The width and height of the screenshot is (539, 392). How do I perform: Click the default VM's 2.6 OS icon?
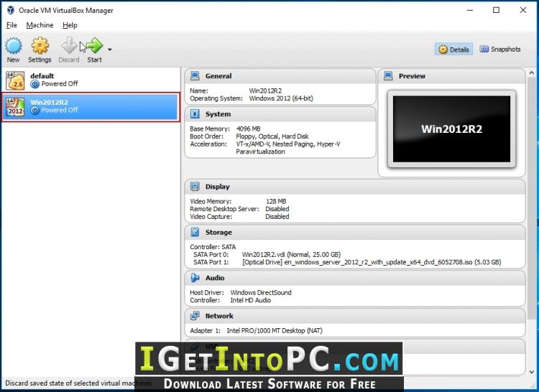pos(15,80)
